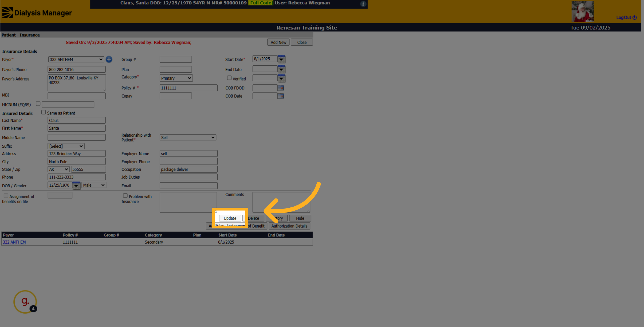The width and height of the screenshot is (644, 327).
Task: Click the Comments text area
Action: [x=281, y=202]
